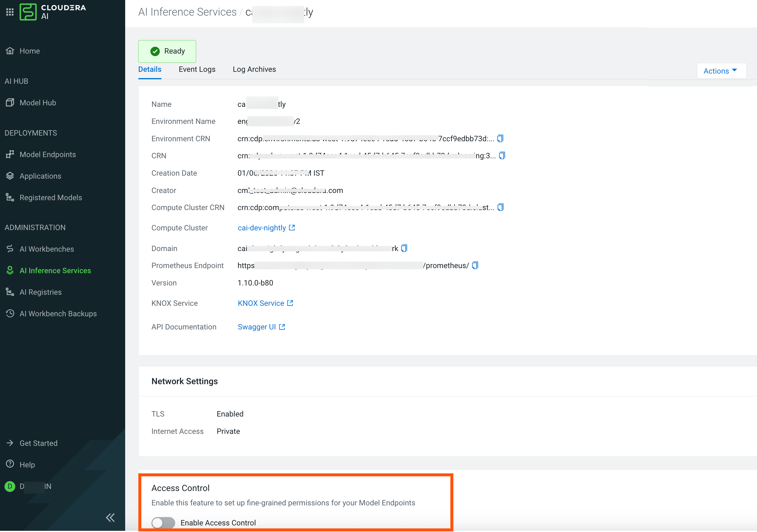This screenshot has width=757, height=532.
Task: Open the cai-dev-nightly compute cluster link
Action: tap(262, 228)
